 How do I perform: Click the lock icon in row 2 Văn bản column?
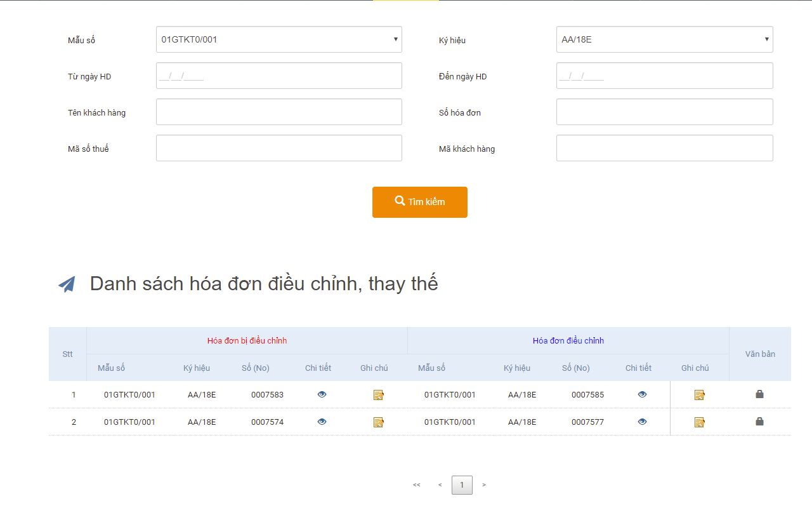[759, 421]
